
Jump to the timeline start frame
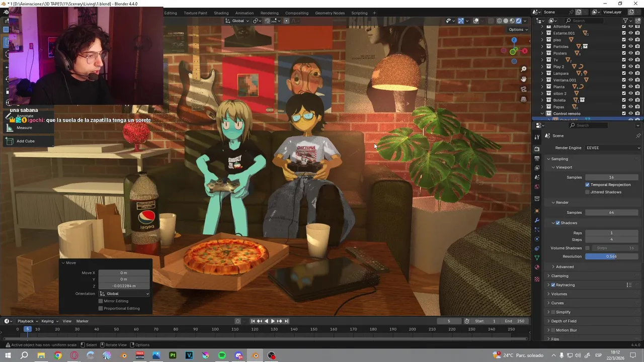[x=253, y=321]
